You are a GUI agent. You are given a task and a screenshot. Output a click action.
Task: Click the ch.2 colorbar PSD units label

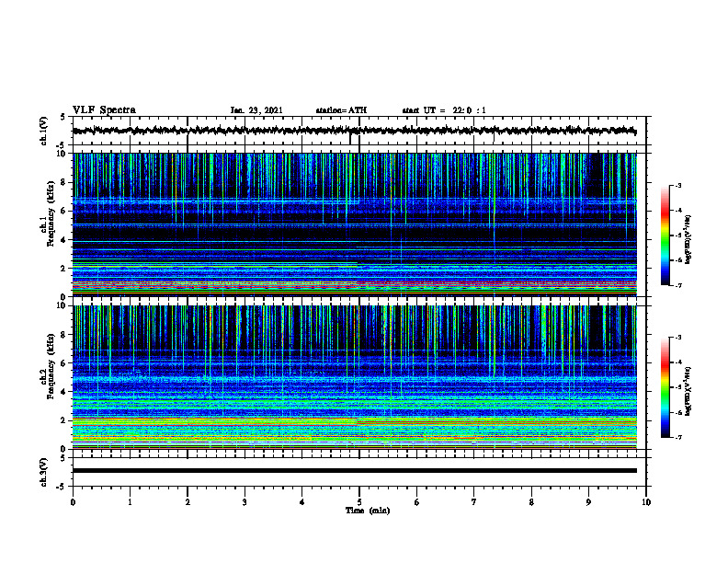(688, 392)
